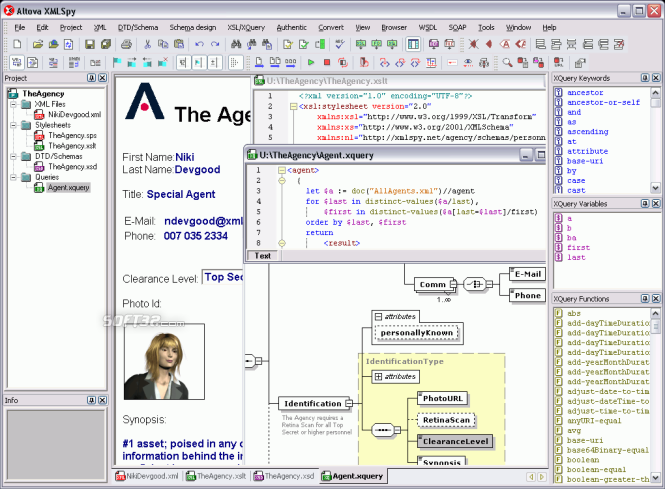Viewport: 665px width, 489px height.
Task: Collapse the Comm element node
Action: pyautogui.click(x=453, y=284)
